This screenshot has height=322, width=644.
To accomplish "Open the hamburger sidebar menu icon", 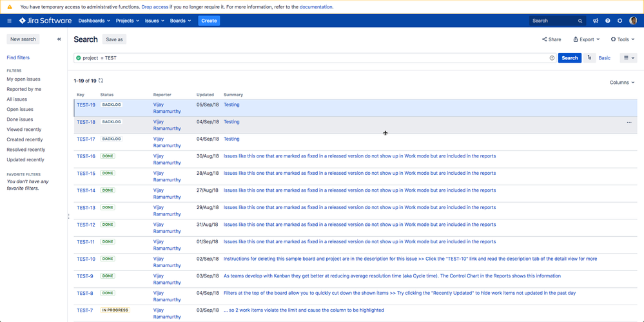I will [x=10, y=21].
